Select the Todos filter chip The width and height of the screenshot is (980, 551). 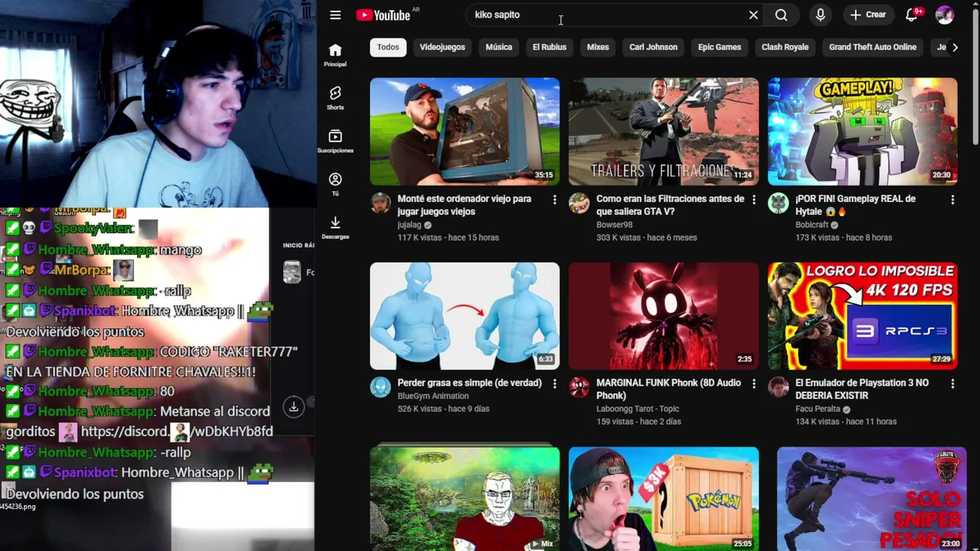click(x=388, y=47)
